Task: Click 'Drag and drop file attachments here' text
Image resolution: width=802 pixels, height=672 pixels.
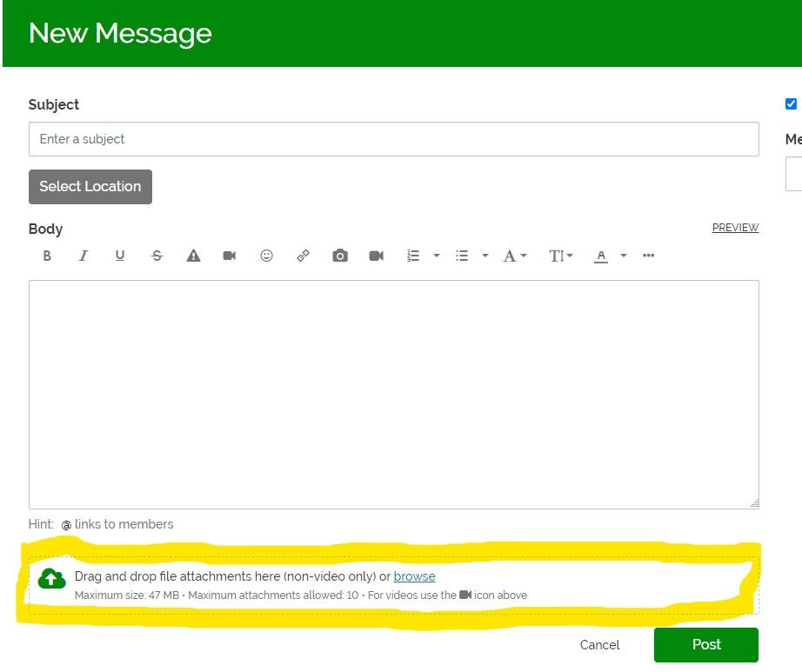Action: pos(177,576)
